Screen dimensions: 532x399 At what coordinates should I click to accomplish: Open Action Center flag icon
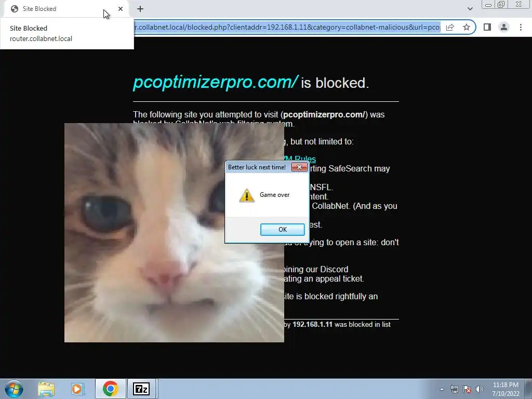click(x=467, y=389)
